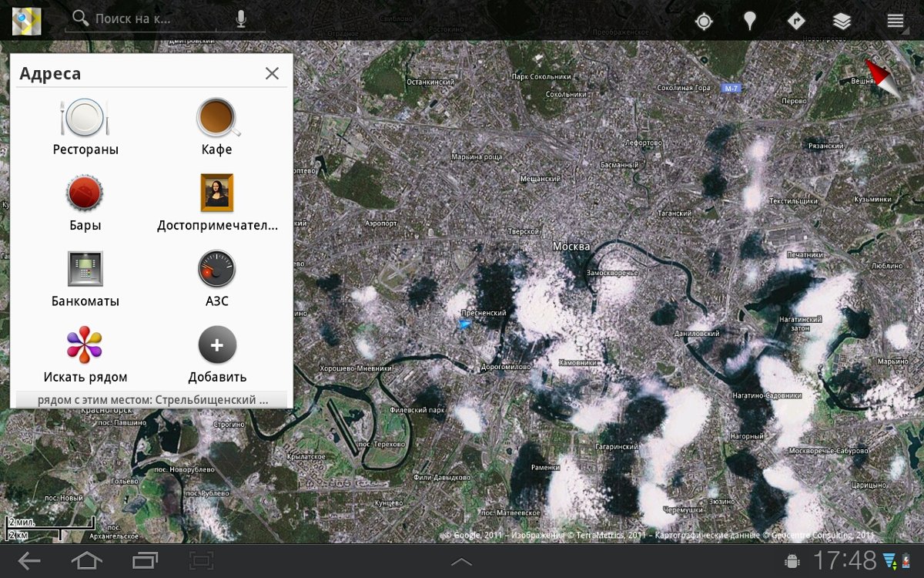Tap the Искать рядом flower icon
The height and width of the screenshot is (578, 924).
(85, 344)
